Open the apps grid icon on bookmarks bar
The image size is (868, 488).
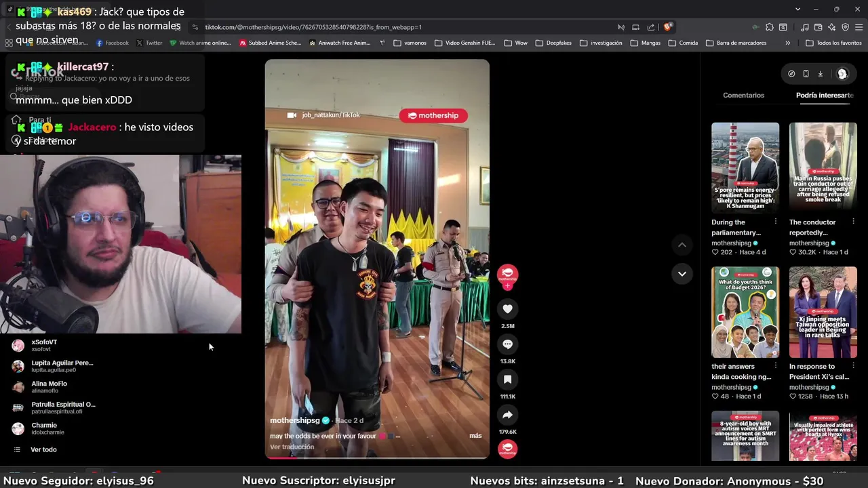click(9, 43)
